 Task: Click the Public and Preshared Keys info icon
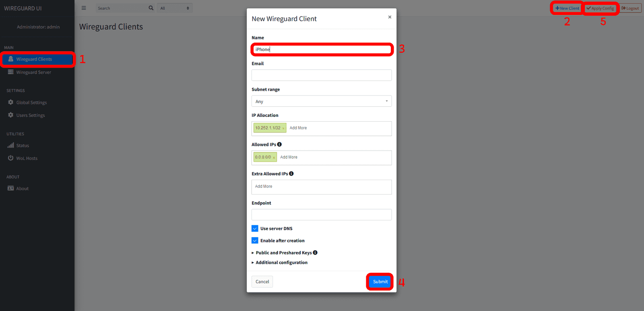315,253
